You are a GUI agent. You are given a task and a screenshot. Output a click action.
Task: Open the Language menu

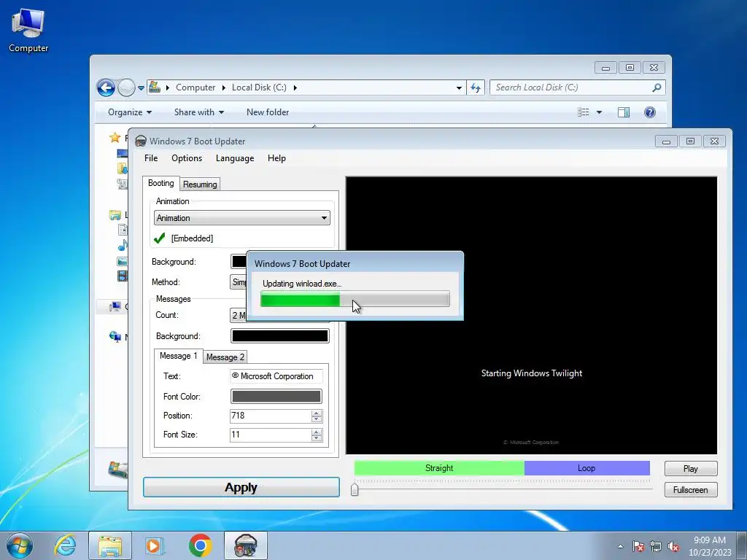pos(235,158)
